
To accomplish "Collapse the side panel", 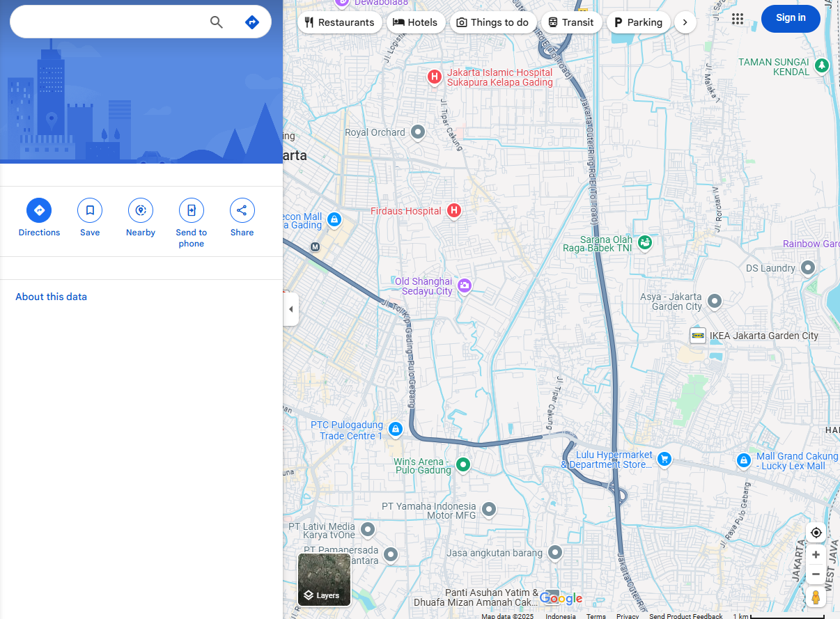I will tap(291, 309).
